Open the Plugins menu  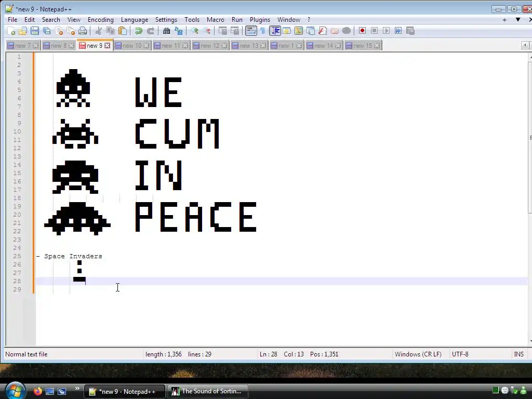pos(260,20)
